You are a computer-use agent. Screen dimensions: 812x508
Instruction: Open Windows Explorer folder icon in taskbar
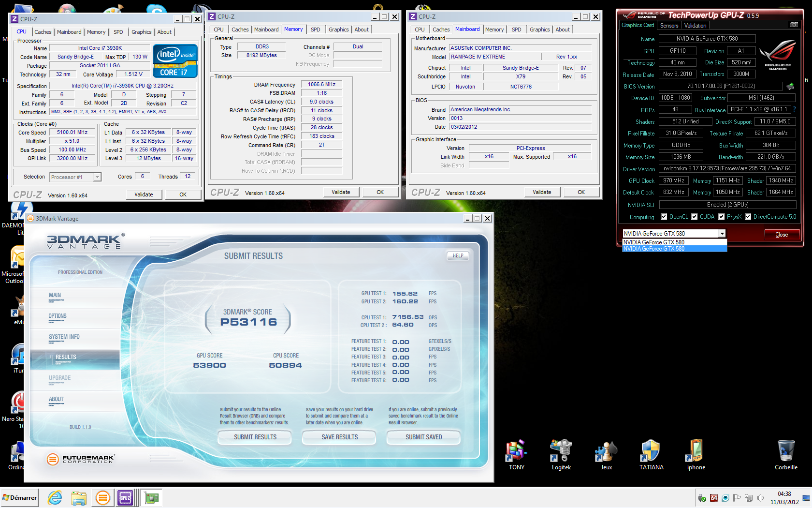pyautogui.click(x=79, y=497)
